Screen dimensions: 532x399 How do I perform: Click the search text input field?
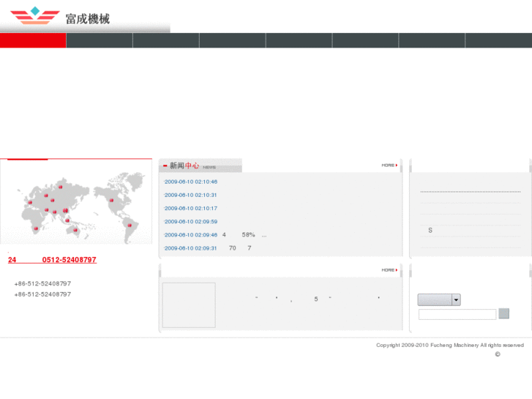(457, 314)
